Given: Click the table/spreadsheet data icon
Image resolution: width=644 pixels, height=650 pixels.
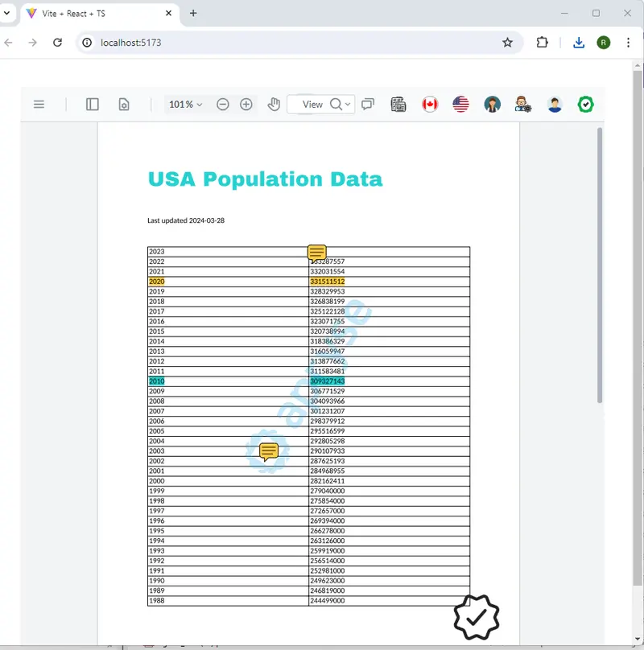Looking at the screenshot, I should [398, 104].
